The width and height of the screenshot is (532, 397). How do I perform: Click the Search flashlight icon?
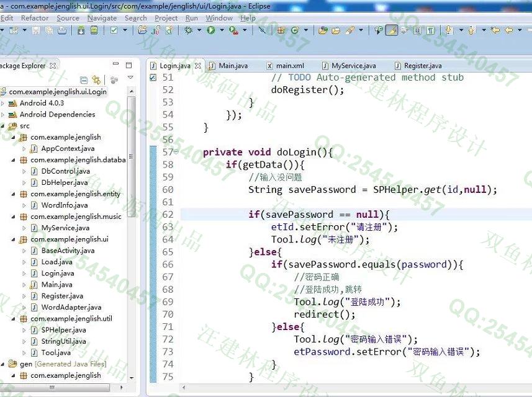pos(349,30)
